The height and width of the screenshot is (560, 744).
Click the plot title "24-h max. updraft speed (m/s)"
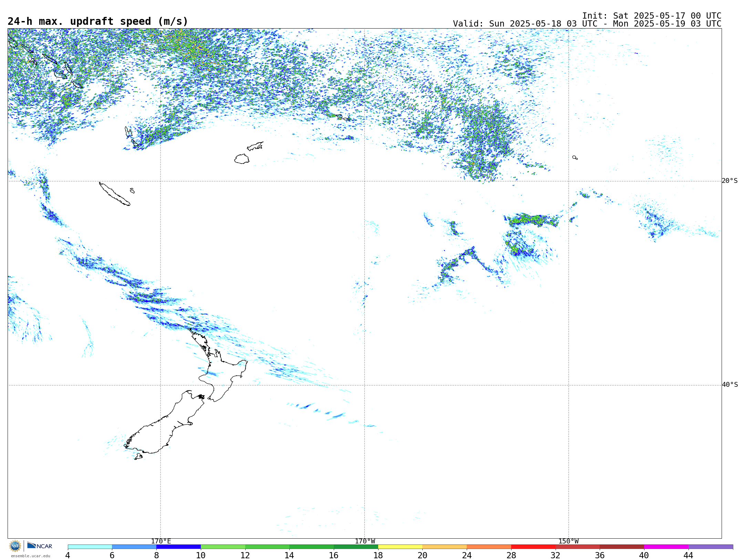pos(98,21)
